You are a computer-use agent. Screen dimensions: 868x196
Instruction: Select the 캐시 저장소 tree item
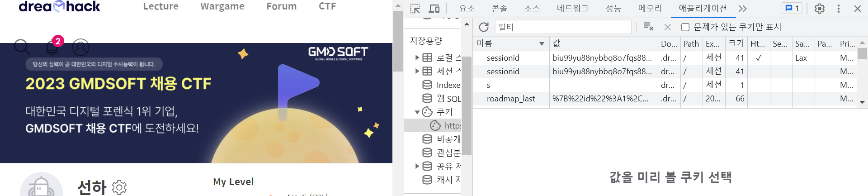pyautogui.click(x=442, y=180)
